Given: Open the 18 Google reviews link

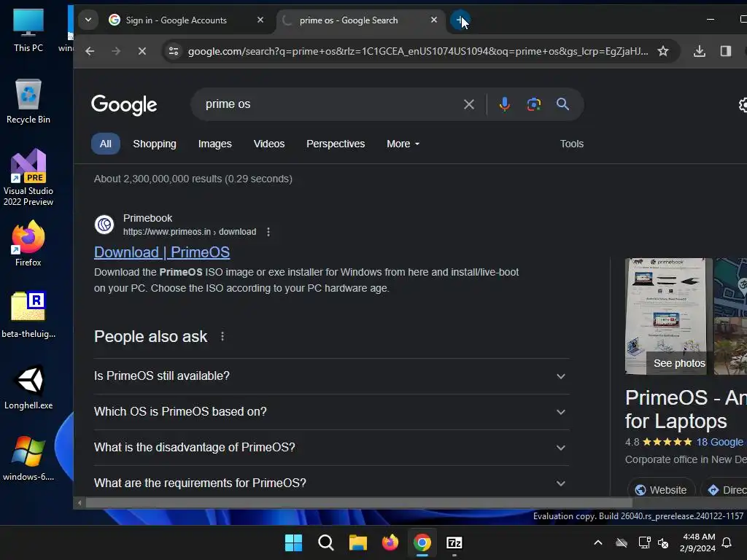Looking at the screenshot, I should [x=721, y=442].
